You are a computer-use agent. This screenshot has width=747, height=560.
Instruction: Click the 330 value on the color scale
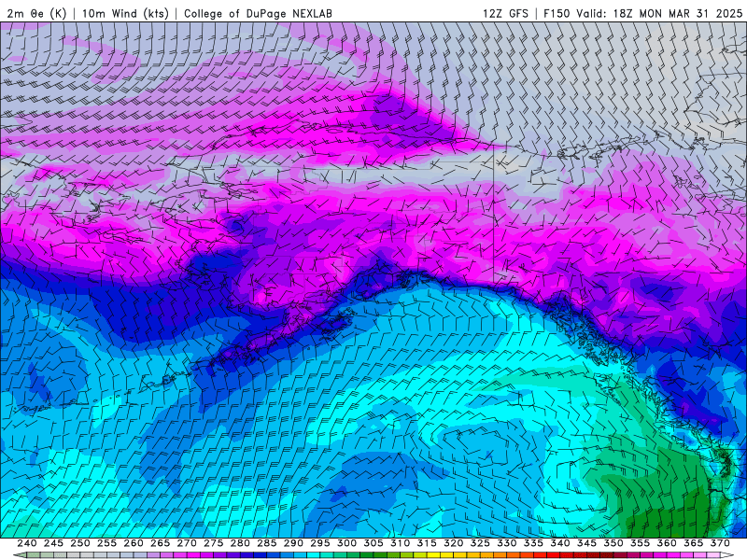tap(507, 543)
